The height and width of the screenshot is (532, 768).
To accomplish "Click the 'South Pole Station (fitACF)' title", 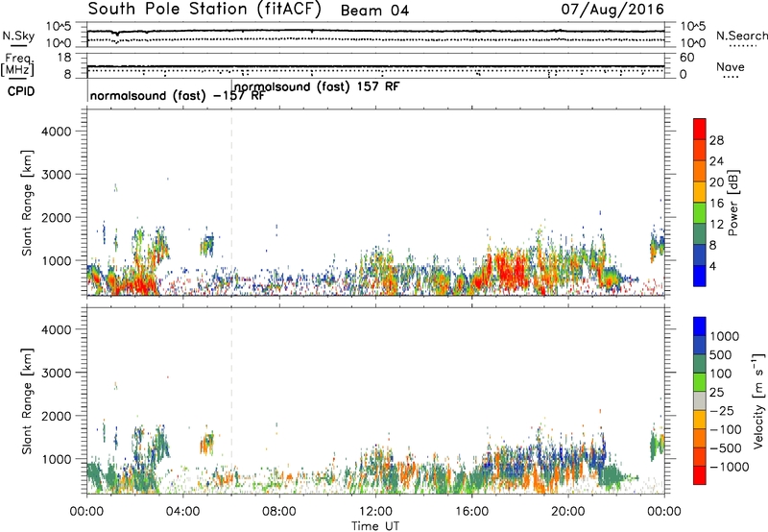I will click(x=204, y=10).
